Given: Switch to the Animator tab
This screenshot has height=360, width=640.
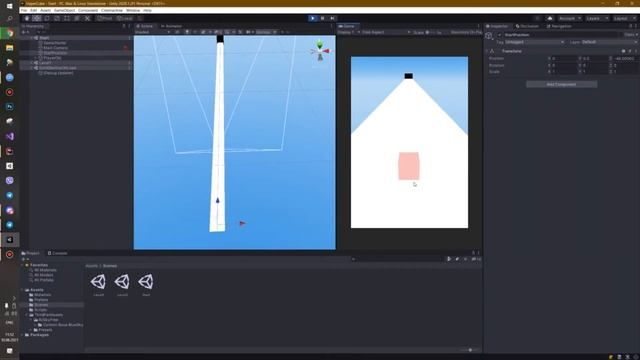Looking at the screenshot, I should pos(171,26).
